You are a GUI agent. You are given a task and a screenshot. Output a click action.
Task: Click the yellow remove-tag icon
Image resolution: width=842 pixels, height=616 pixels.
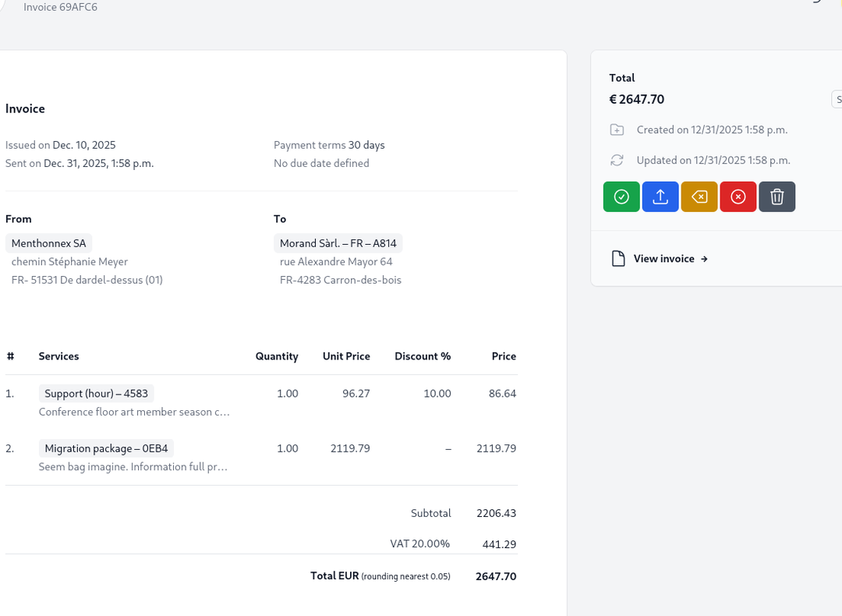click(699, 196)
